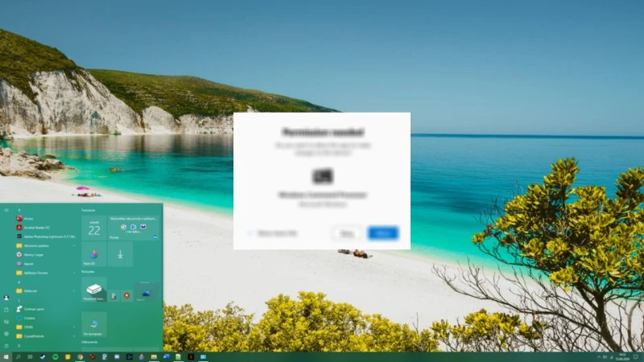Open the user account icon in Start rail
Image resolution: width=644 pixels, height=362 pixels.
coord(6,297)
